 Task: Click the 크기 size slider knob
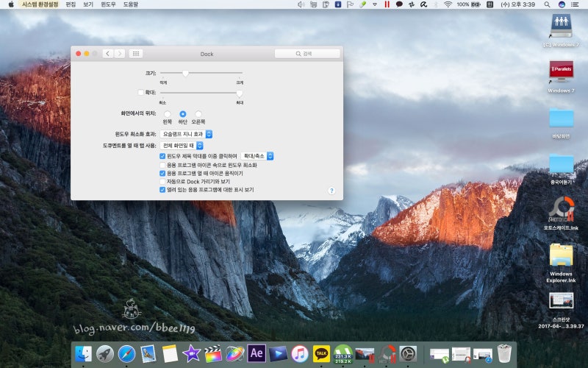(x=186, y=73)
